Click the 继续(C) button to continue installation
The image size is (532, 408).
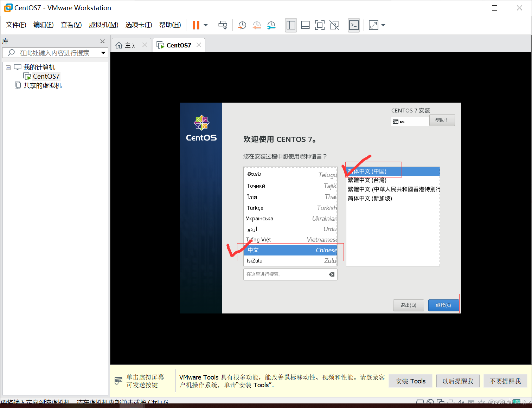point(443,305)
